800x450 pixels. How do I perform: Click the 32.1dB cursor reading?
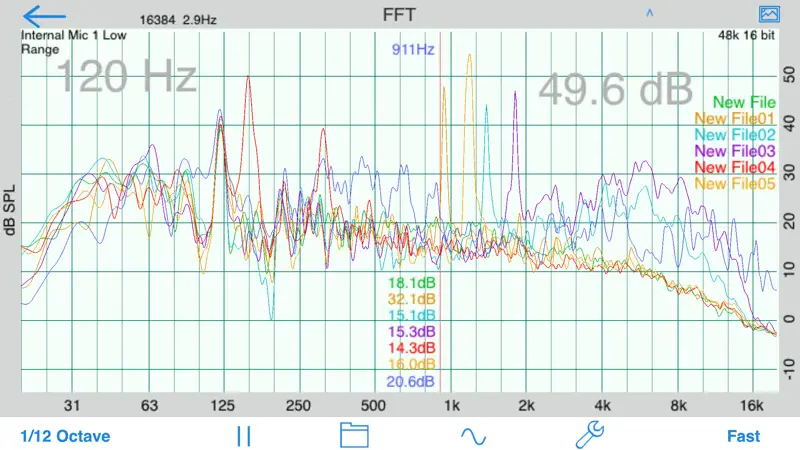tap(411, 299)
